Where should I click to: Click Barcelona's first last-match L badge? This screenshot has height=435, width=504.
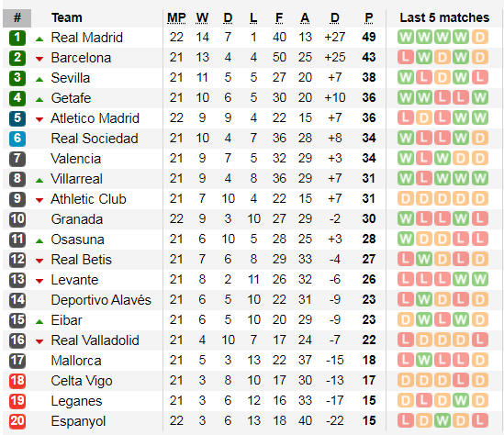(x=406, y=57)
